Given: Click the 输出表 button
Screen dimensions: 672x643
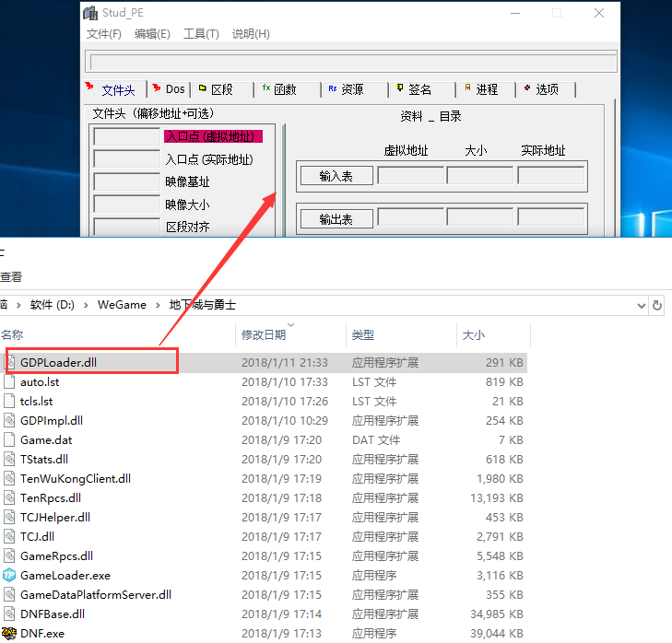Looking at the screenshot, I should point(336,219).
